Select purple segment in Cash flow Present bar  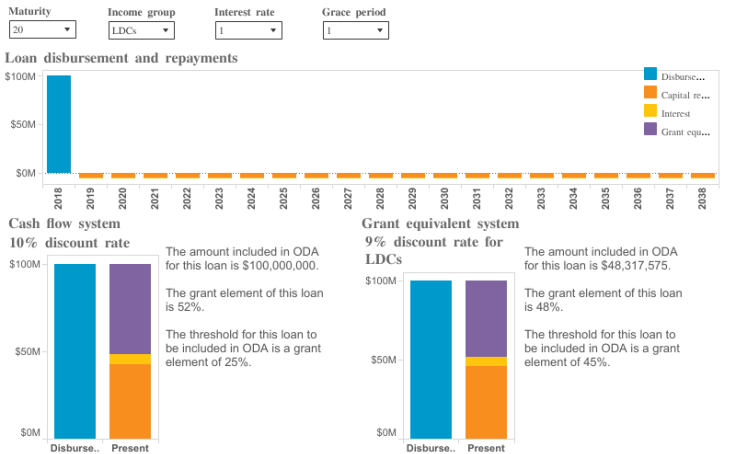point(130,308)
